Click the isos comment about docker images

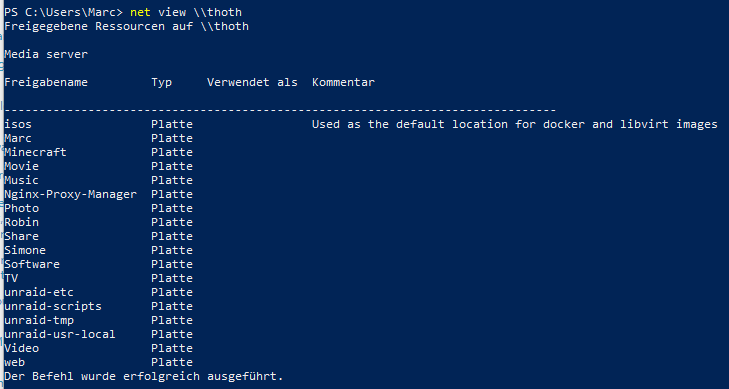515,124
